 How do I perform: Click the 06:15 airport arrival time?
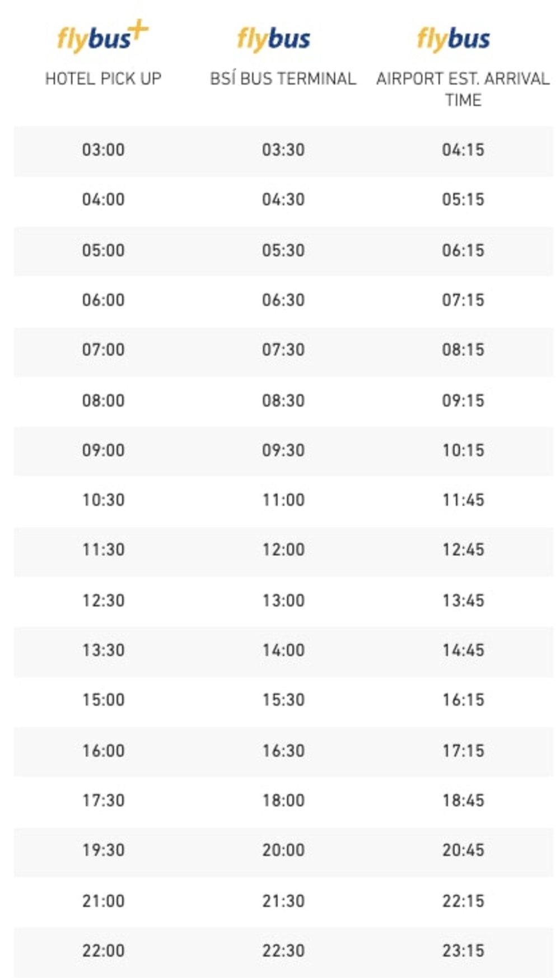(463, 250)
